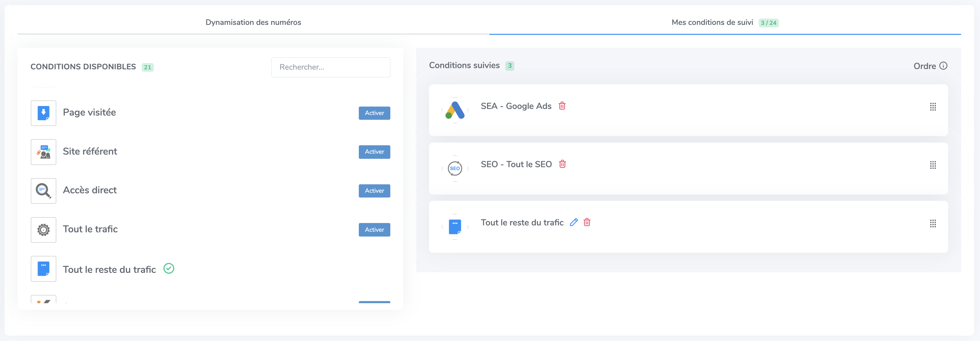This screenshot has height=341, width=980.
Task: Activate the Tout le trafic condition
Action: (374, 230)
